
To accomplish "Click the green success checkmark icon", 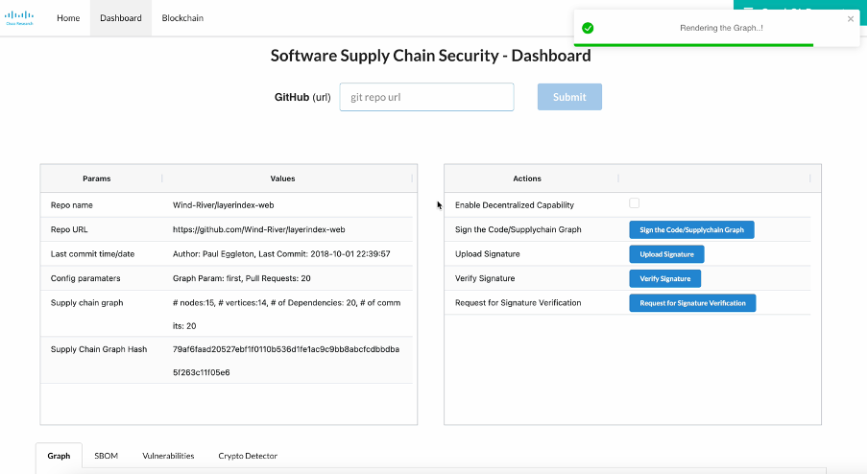I will (x=588, y=28).
